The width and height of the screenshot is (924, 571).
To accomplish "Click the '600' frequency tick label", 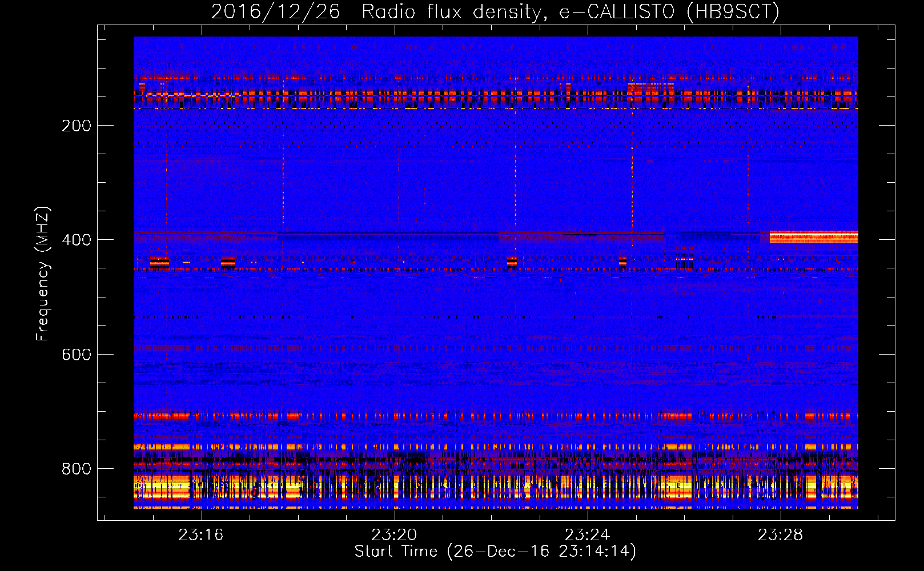I will tap(77, 355).
